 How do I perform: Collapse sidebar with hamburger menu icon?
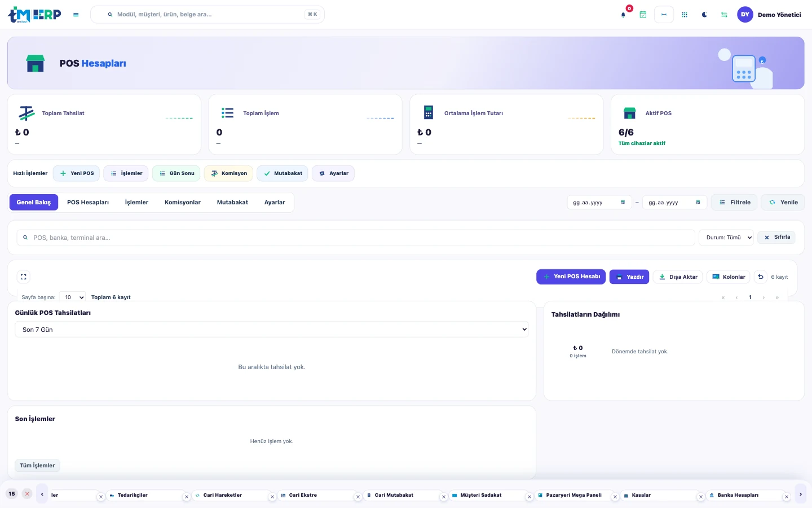click(76, 15)
